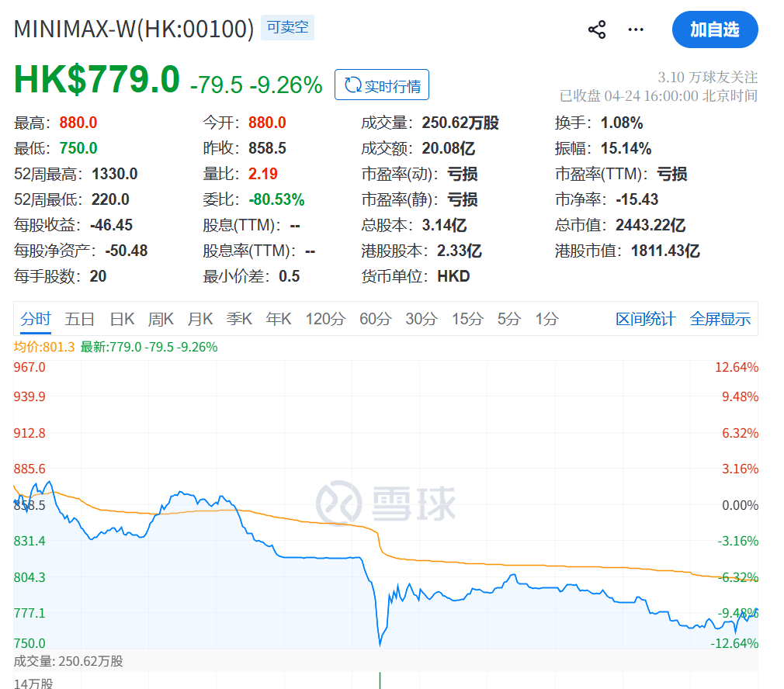Open the three-dot more options menu
The image size is (784, 689).
(x=636, y=30)
